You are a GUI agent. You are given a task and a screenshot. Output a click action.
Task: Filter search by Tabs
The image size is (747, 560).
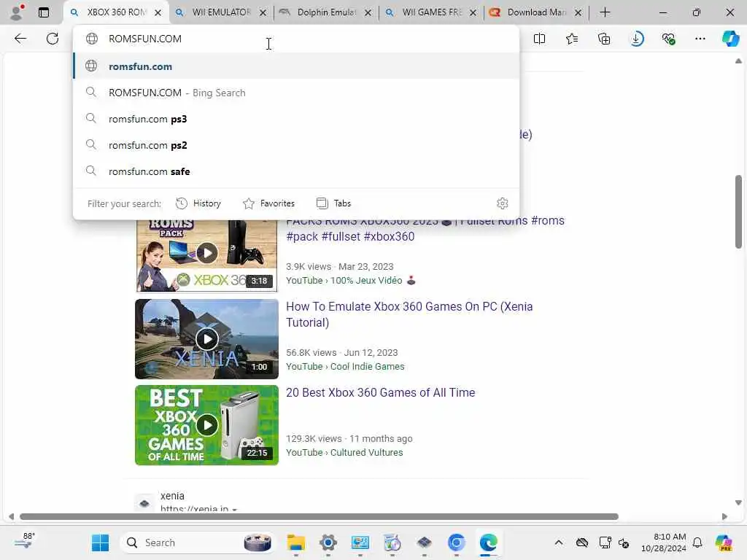[333, 203]
